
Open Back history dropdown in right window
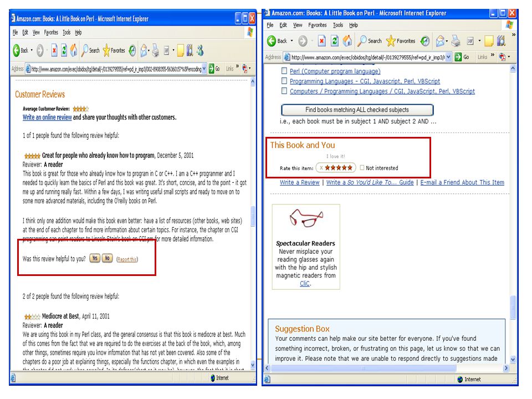click(291, 40)
